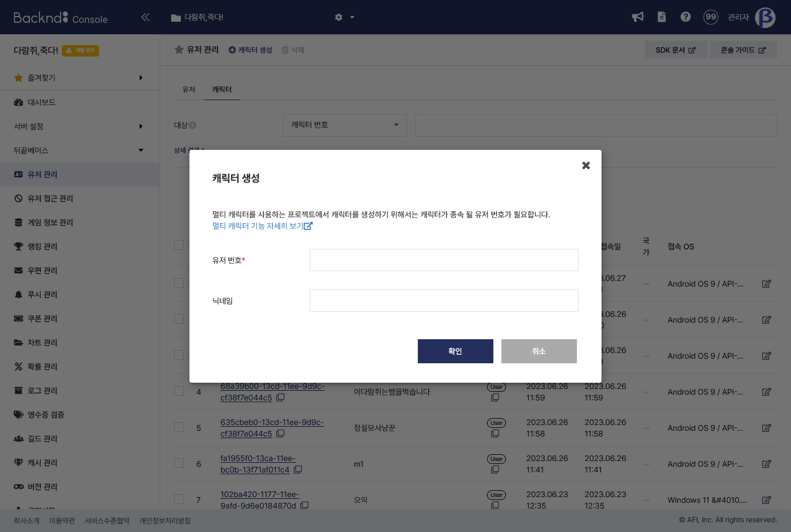The image size is (791, 532).
Task: Copy the 635cbeb0 character ID
Action: 280,434
